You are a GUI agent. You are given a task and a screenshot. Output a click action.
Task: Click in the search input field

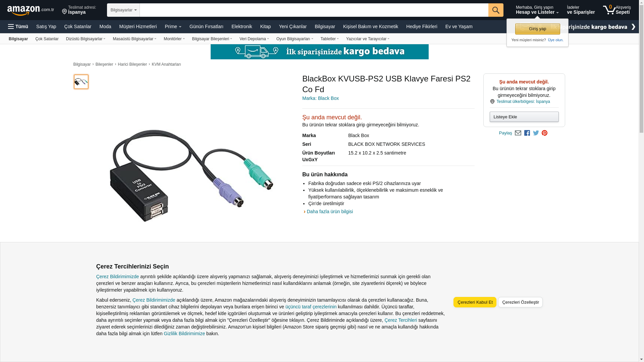(x=314, y=10)
